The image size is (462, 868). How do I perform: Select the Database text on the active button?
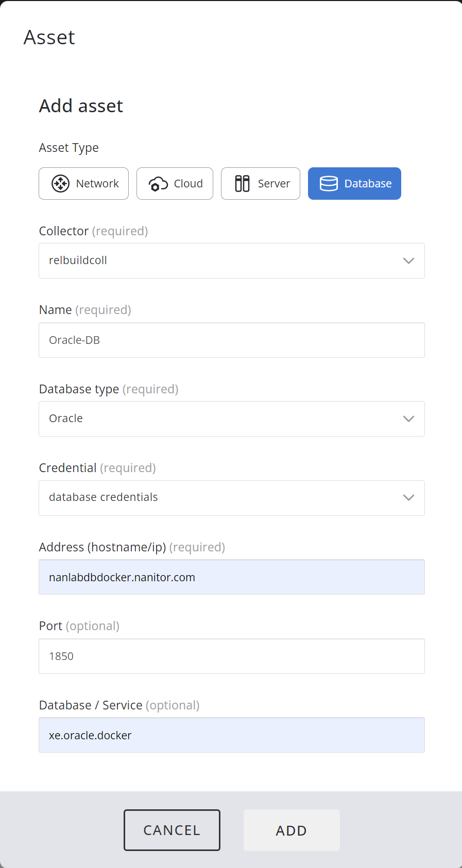point(368,183)
